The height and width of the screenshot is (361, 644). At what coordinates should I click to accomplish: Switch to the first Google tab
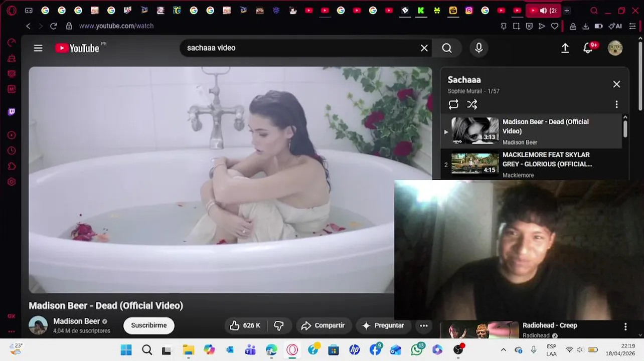[x=45, y=11]
